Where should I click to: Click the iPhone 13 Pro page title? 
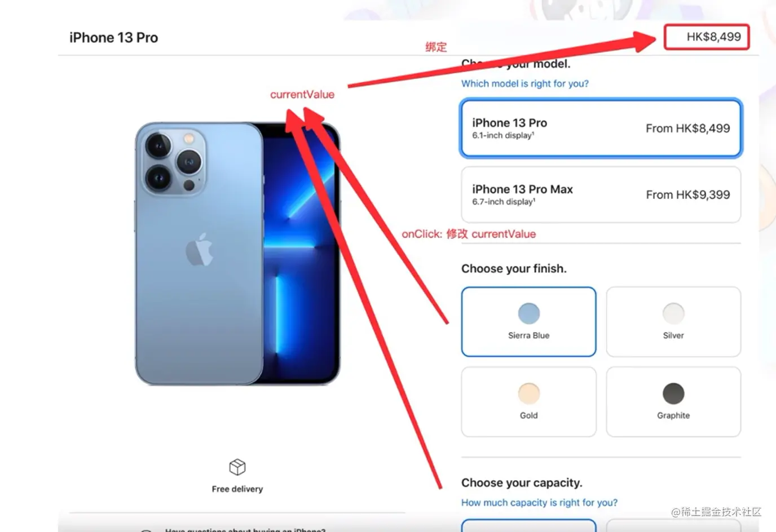point(113,38)
